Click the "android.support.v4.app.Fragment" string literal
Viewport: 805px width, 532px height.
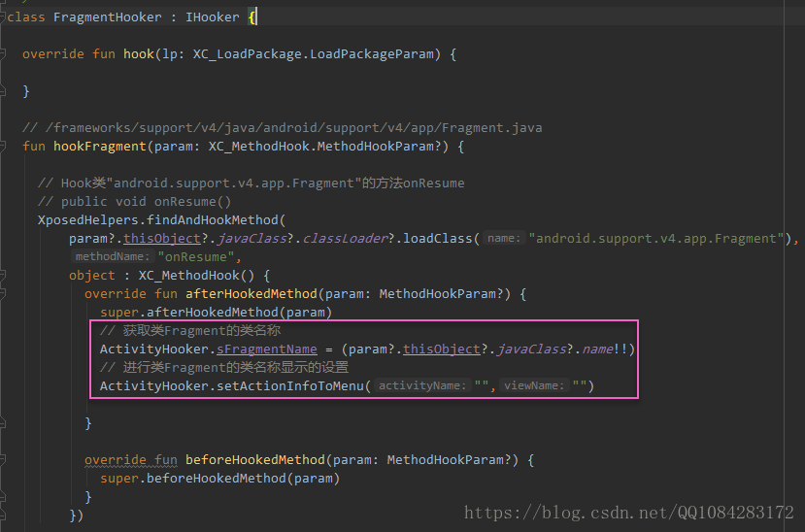[x=656, y=239]
